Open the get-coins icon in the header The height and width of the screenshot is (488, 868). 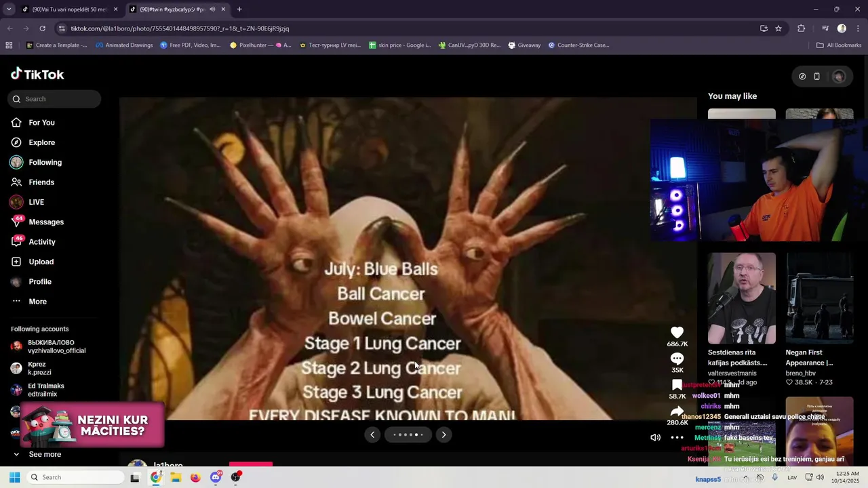coord(802,77)
